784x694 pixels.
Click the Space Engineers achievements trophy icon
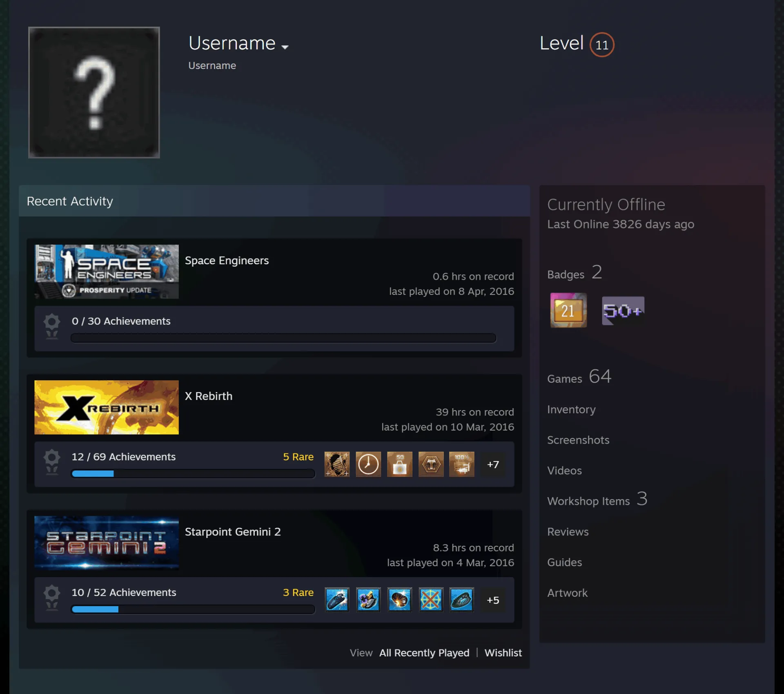coord(52,326)
